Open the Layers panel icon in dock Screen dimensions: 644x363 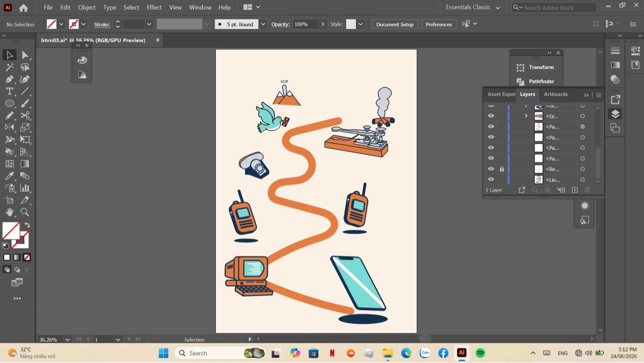point(616,114)
